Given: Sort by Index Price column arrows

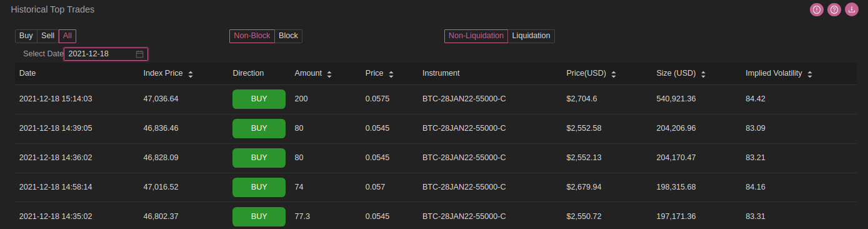Looking at the screenshot, I should (x=191, y=74).
